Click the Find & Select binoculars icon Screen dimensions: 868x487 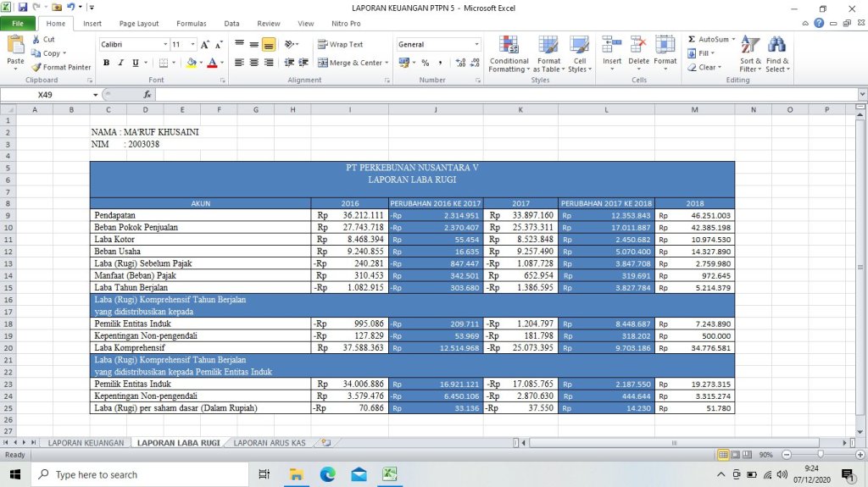776,45
